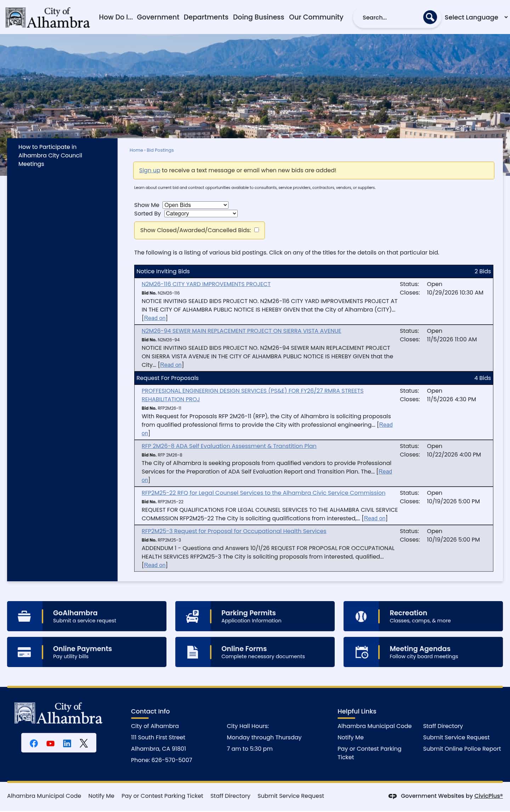Open the Doing Business menu
510x812 pixels.
(259, 17)
